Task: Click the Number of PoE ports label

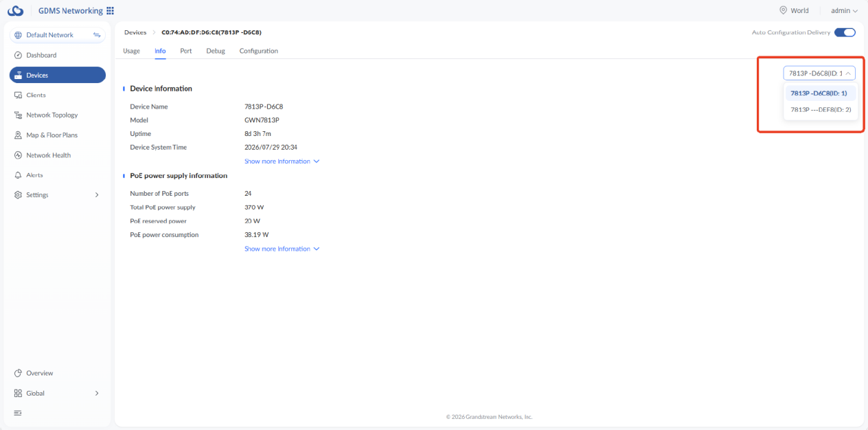Action: pos(159,194)
